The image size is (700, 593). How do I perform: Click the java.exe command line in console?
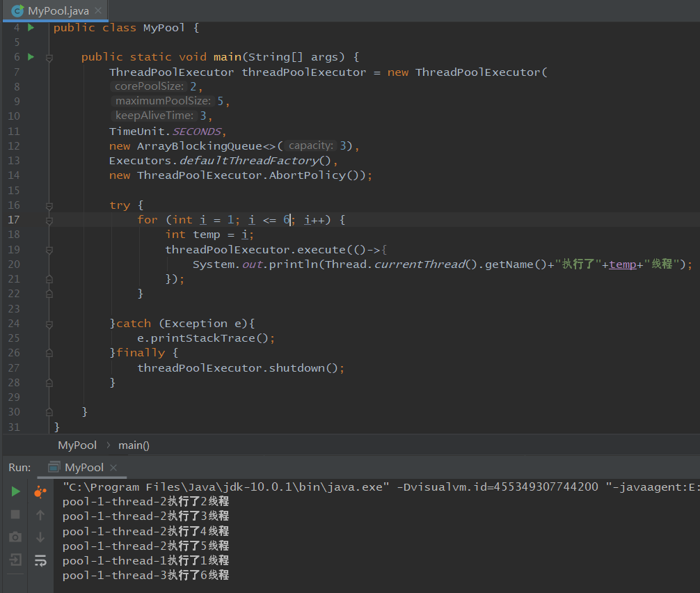coord(381,487)
